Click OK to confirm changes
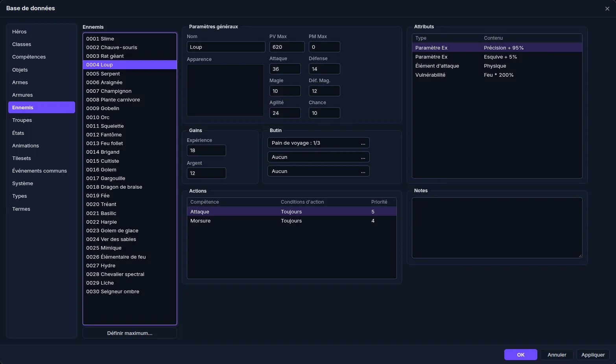The image size is (616, 364). pyautogui.click(x=520, y=355)
